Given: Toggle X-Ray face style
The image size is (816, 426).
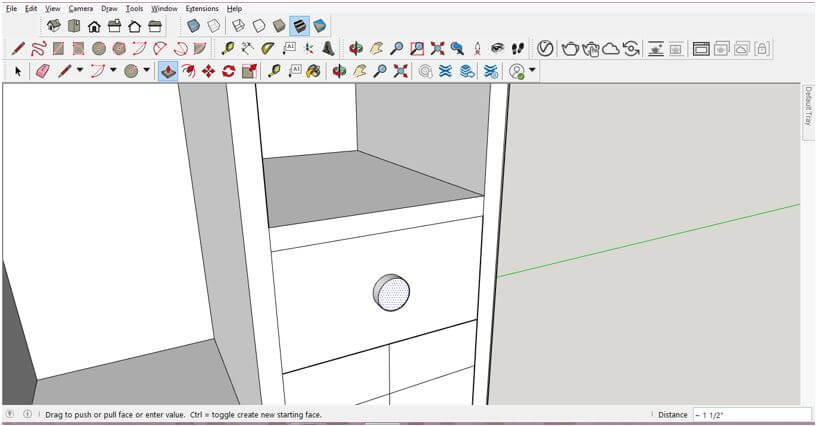Looking at the screenshot, I should coord(193,26).
